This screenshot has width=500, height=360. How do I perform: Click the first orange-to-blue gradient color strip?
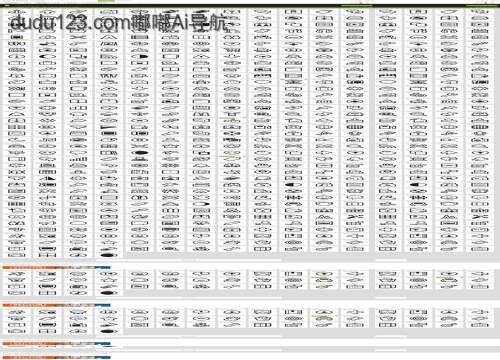(56, 267)
